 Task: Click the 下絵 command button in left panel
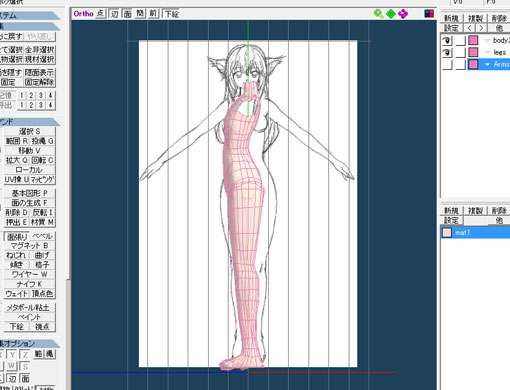tap(17, 327)
